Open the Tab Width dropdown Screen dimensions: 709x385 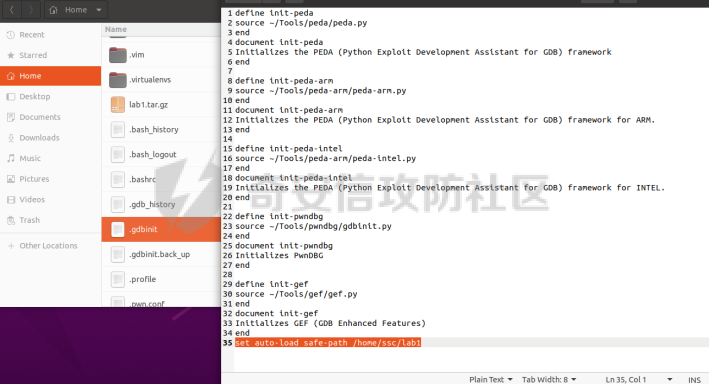click(x=549, y=380)
